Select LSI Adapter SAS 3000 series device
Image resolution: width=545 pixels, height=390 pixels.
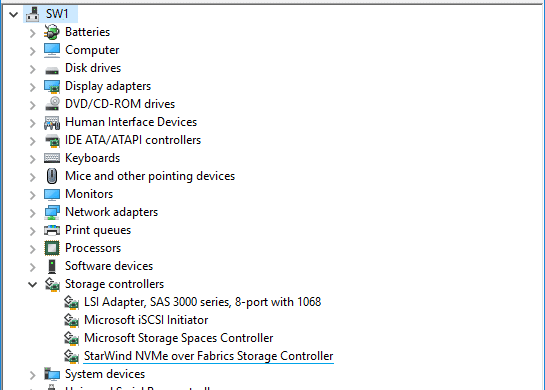pyautogui.click(x=203, y=302)
